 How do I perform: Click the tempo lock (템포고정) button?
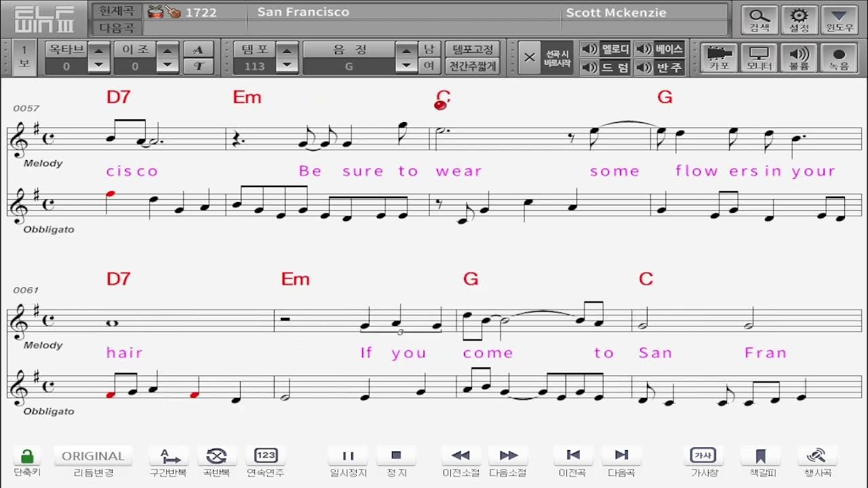point(472,49)
